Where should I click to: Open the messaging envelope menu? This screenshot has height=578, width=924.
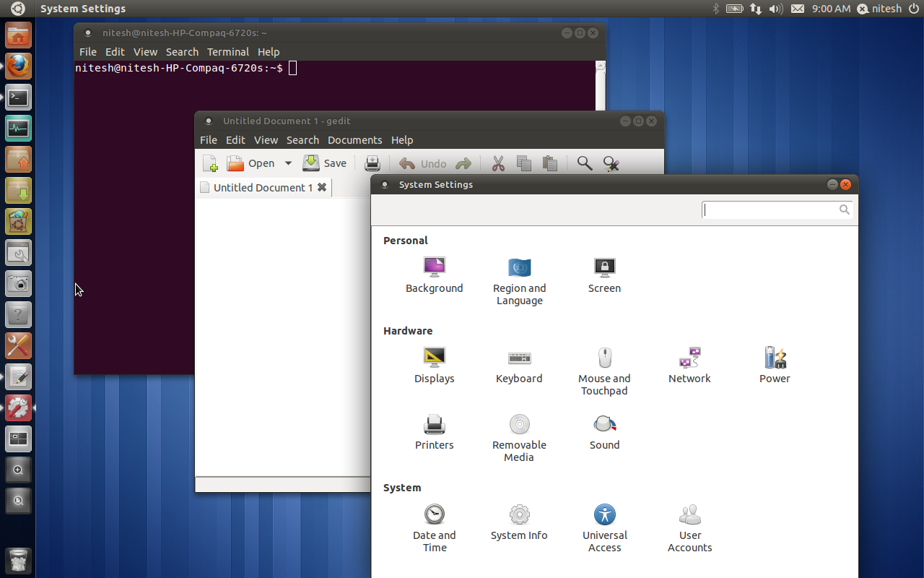coord(797,9)
